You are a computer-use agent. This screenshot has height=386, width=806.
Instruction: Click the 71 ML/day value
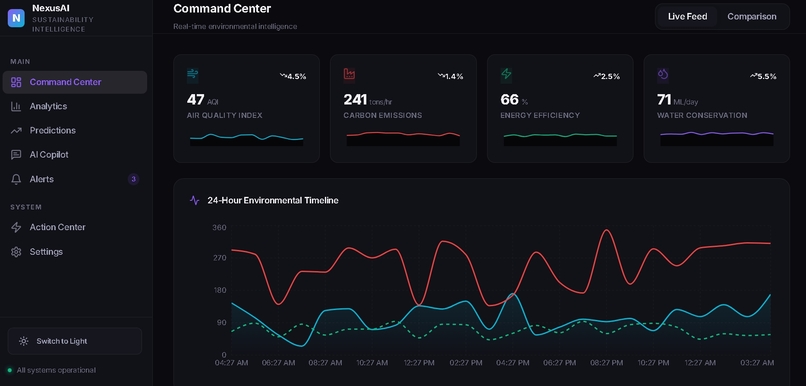677,99
